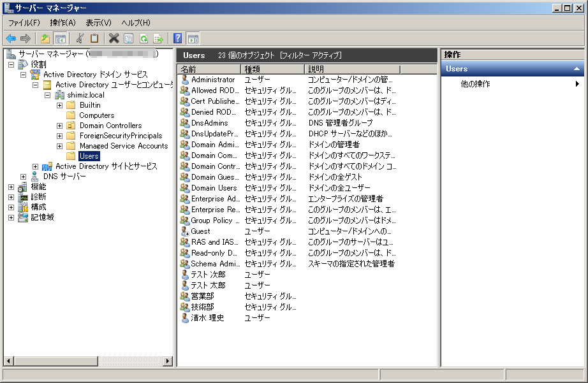Viewport: 588px width, 383px height.
Task: Expand the Builtin folder node
Action: pos(59,105)
